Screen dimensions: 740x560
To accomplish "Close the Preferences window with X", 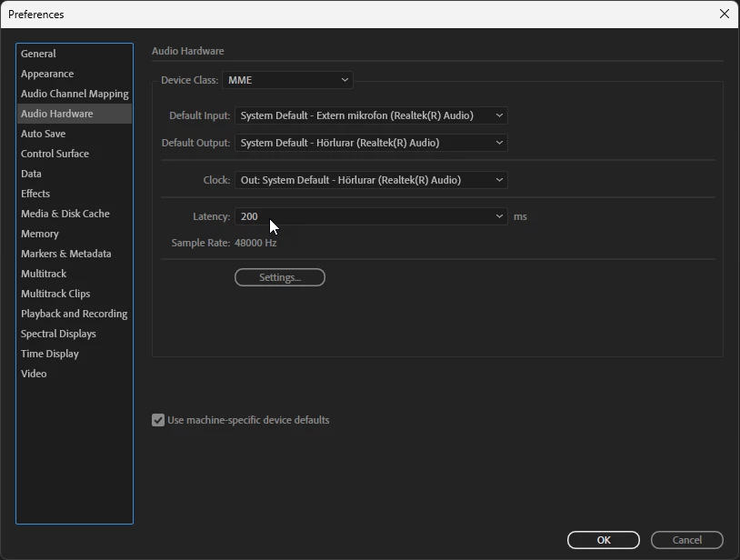I will tap(725, 14).
